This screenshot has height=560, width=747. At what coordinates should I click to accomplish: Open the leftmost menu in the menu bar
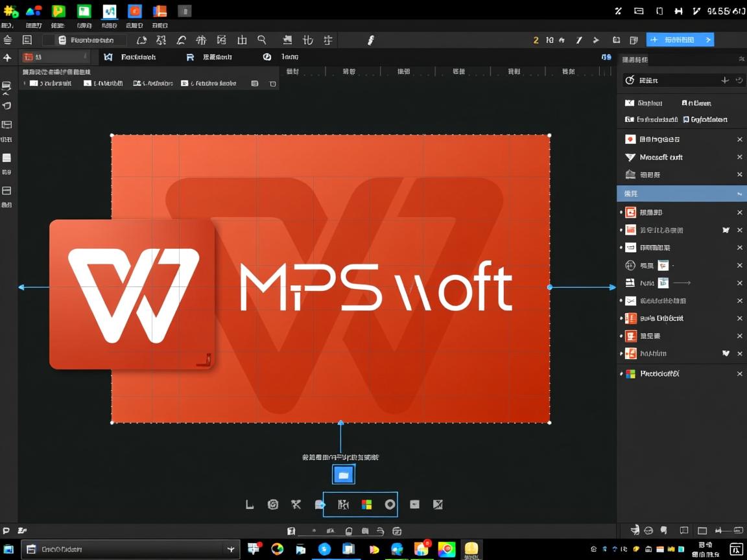coord(8,25)
